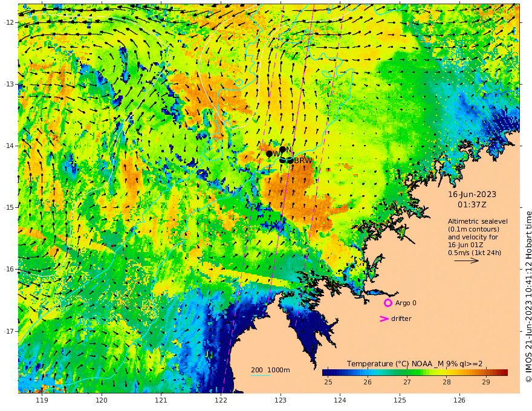Click the latitude axis label -16
The image size is (532, 411).
[9, 269]
